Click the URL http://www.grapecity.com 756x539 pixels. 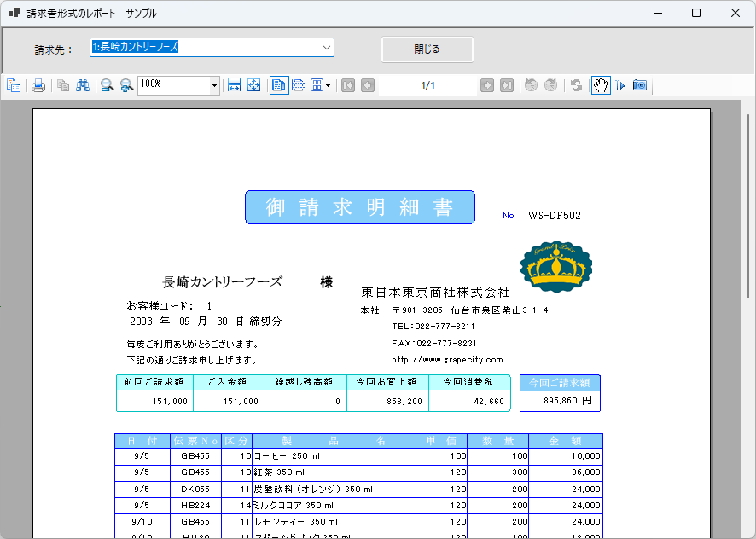447,360
